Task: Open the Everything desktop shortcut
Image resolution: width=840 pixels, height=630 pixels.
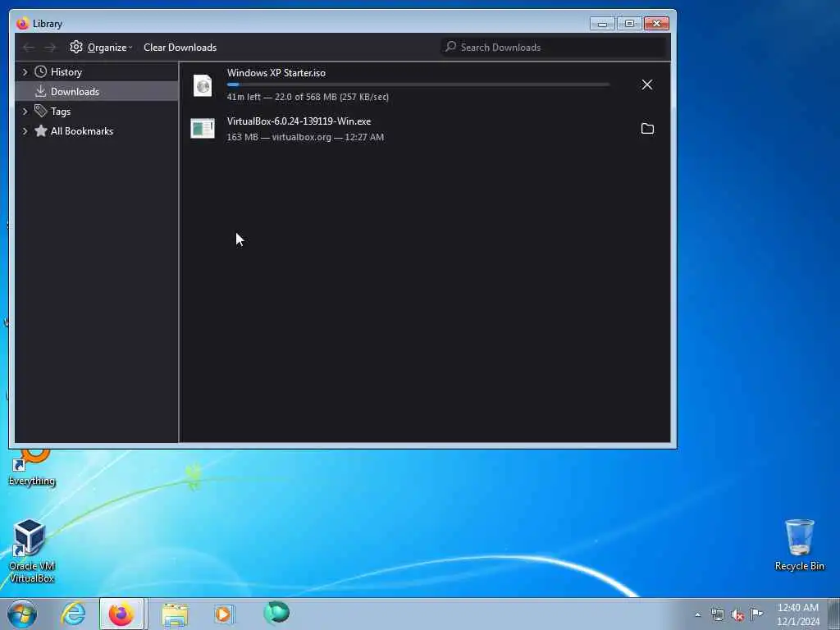Action: 32,467
